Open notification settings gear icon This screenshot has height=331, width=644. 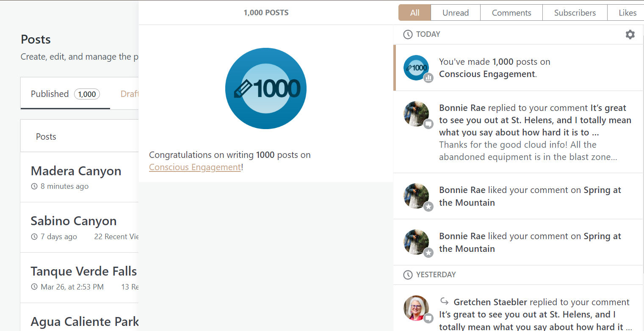630,35
